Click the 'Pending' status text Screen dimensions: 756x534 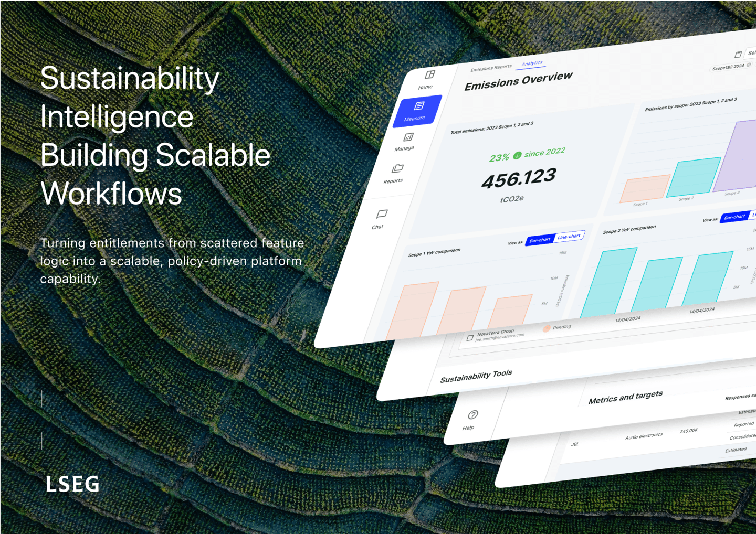(x=562, y=327)
